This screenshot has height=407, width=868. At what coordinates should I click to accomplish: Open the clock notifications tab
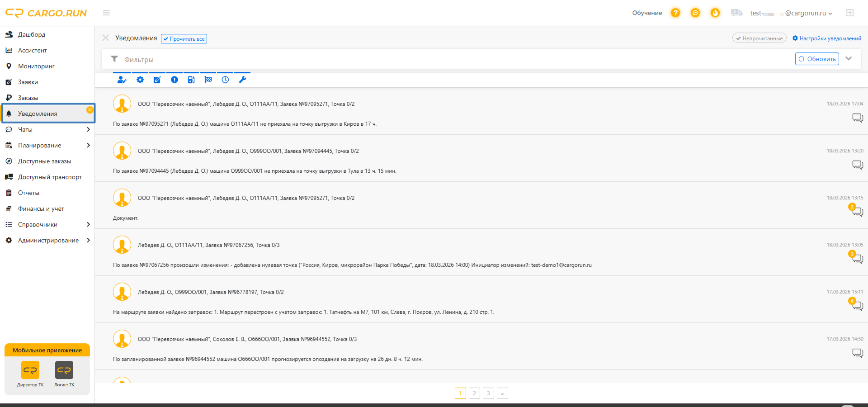click(225, 80)
